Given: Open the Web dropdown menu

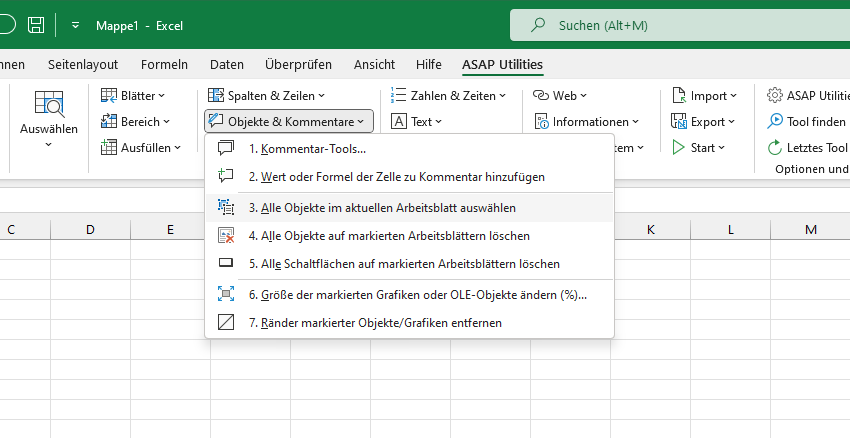Looking at the screenshot, I should tap(560, 95).
